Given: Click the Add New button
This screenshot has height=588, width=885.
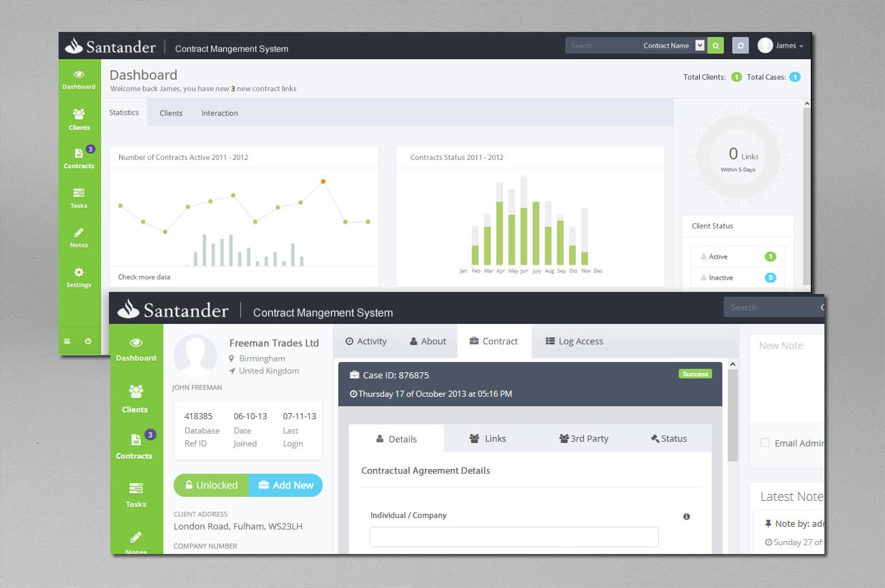Looking at the screenshot, I should click(286, 485).
